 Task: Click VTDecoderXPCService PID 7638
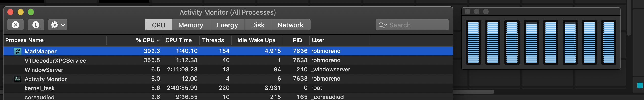300,60
